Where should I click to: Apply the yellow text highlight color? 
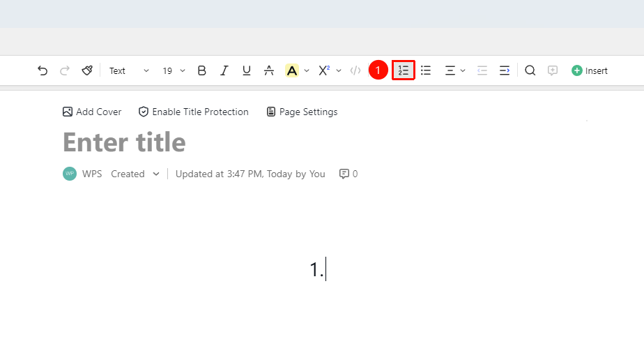[291, 70]
